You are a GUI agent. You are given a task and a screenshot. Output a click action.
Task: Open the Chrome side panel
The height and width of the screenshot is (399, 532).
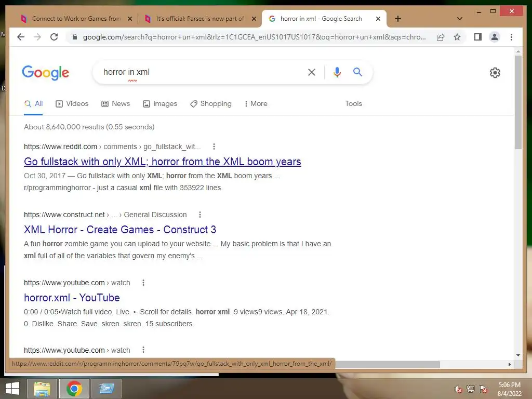point(478,37)
